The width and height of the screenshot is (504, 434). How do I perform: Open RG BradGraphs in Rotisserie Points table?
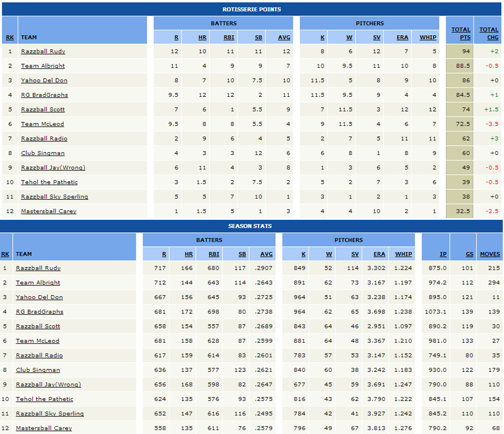pos(44,95)
